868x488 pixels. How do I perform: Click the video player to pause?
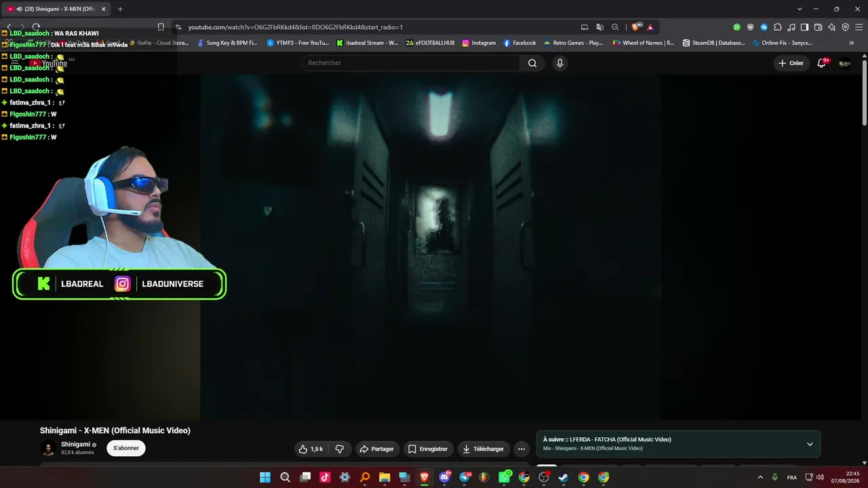click(431, 247)
